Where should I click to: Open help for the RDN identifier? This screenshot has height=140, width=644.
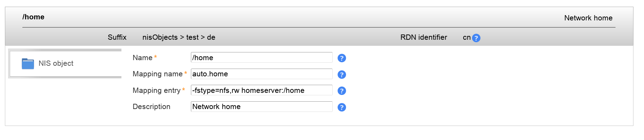click(x=476, y=38)
